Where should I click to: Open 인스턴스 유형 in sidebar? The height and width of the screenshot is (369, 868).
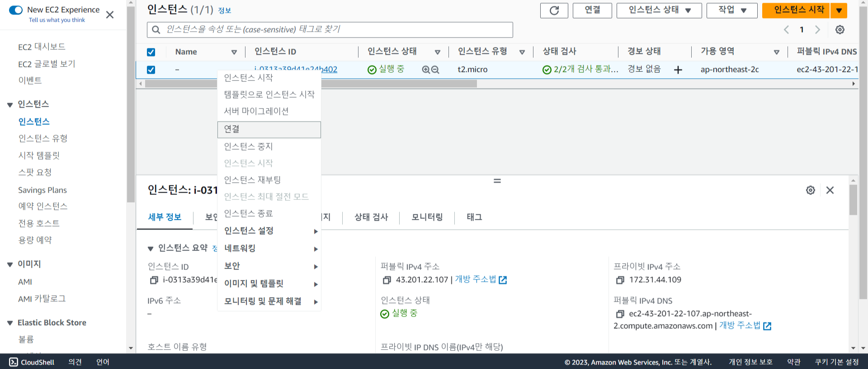tap(43, 139)
